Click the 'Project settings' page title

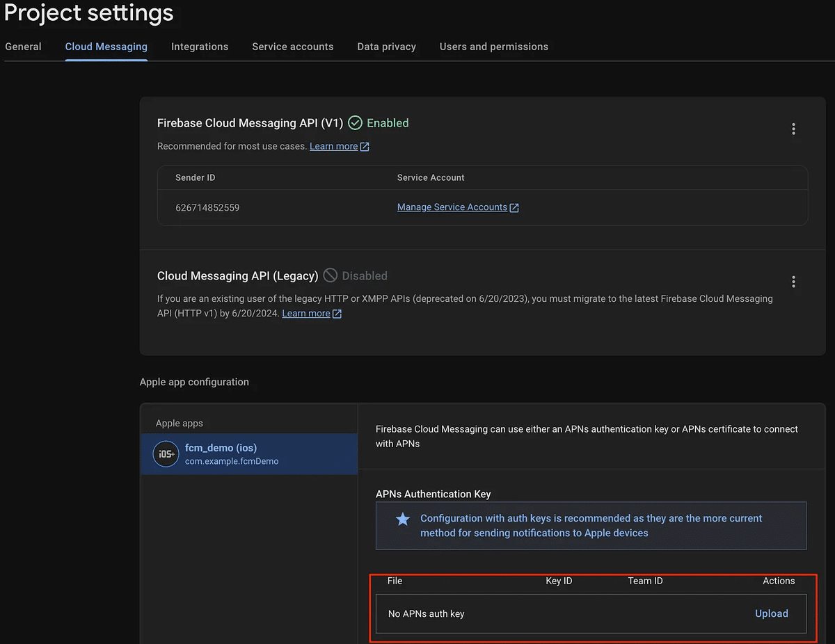point(88,12)
